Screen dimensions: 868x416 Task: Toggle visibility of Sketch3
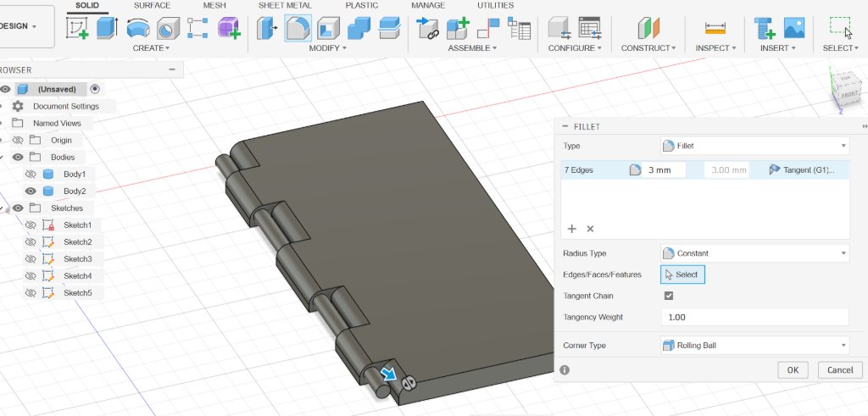(x=31, y=259)
